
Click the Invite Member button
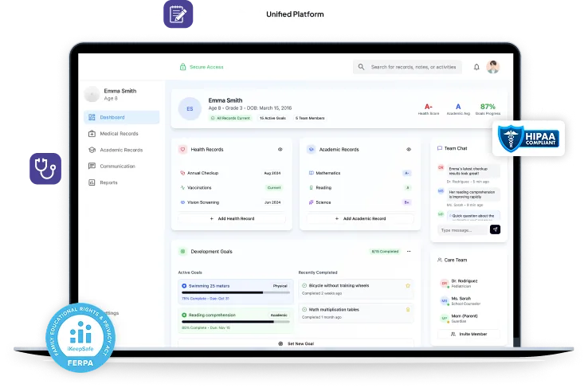[x=468, y=334]
